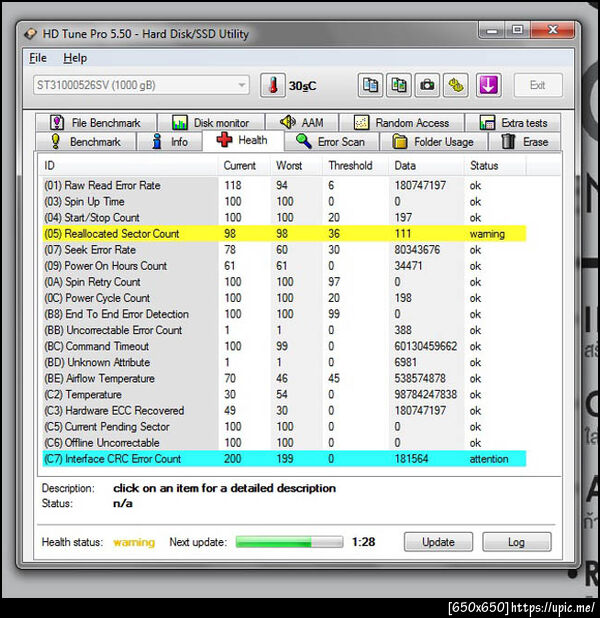This screenshot has height=618, width=600.
Task: Click the purple download arrow icon
Action: coord(488,85)
